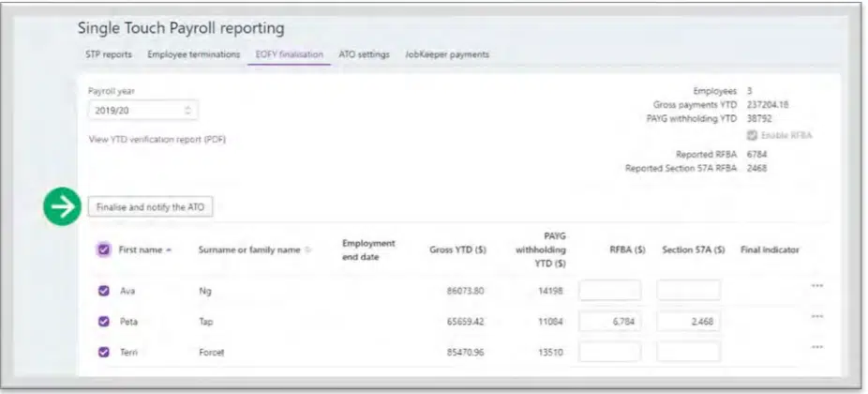Uncheck the checkbox for Ava
The width and height of the screenshot is (868, 394).
click(103, 291)
